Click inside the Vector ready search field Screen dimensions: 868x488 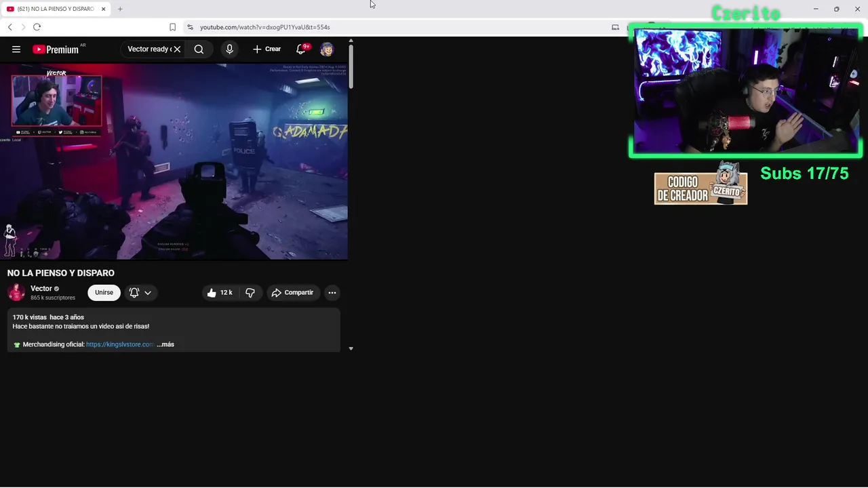[x=149, y=49]
